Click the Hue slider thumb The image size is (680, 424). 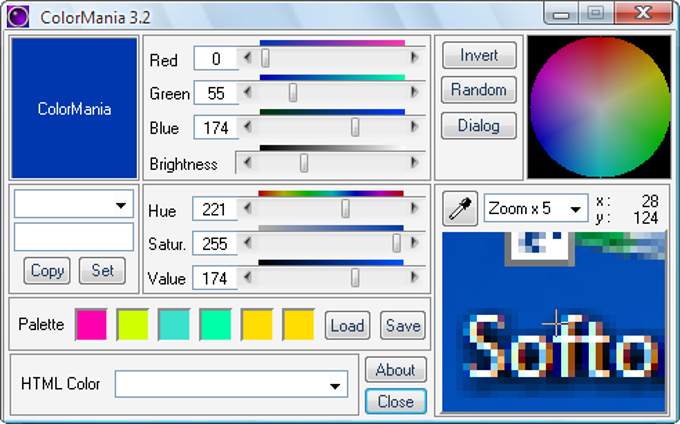pyautogui.click(x=345, y=209)
